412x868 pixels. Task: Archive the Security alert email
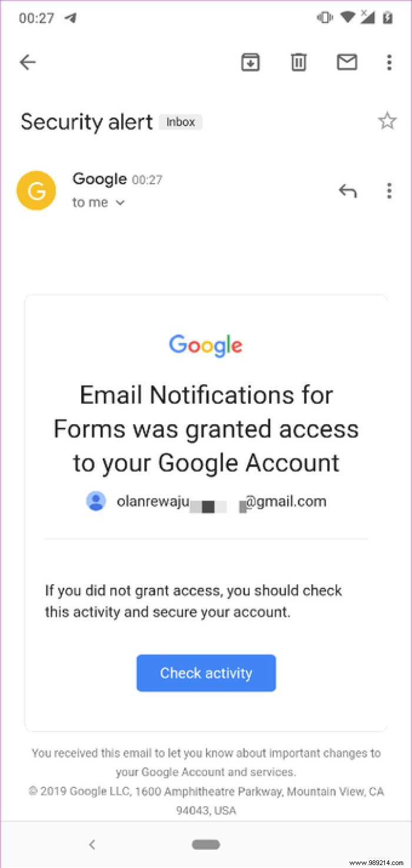pyautogui.click(x=250, y=62)
